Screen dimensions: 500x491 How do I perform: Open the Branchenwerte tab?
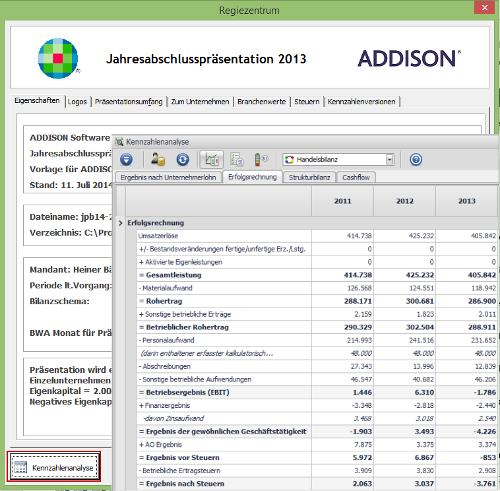(261, 102)
